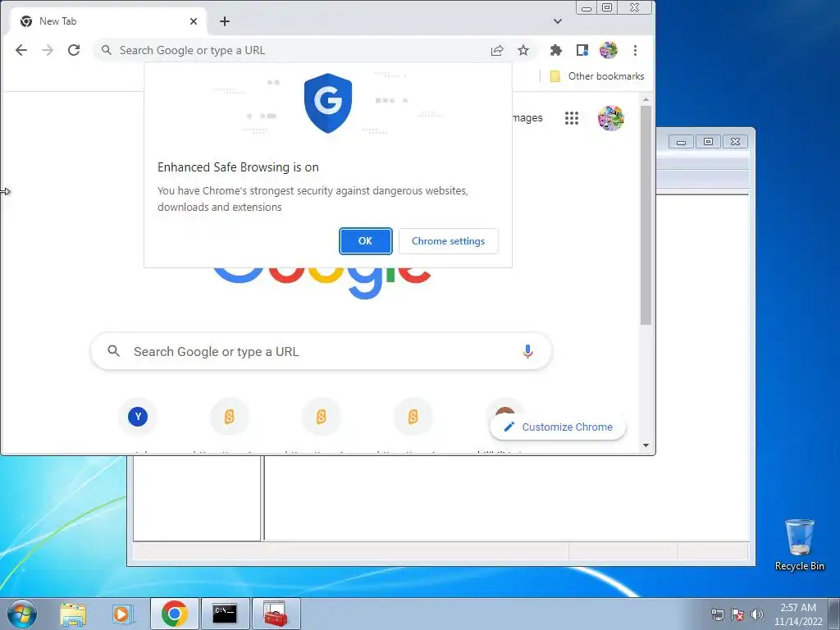Click the Show desktop strip
Screen dimensions: 840x630
click(834, 614)
